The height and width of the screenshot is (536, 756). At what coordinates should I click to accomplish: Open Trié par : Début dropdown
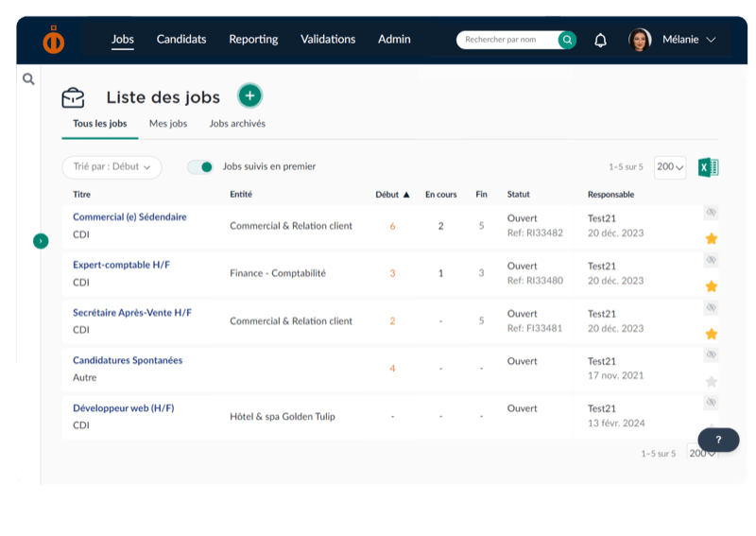point(112,167)
